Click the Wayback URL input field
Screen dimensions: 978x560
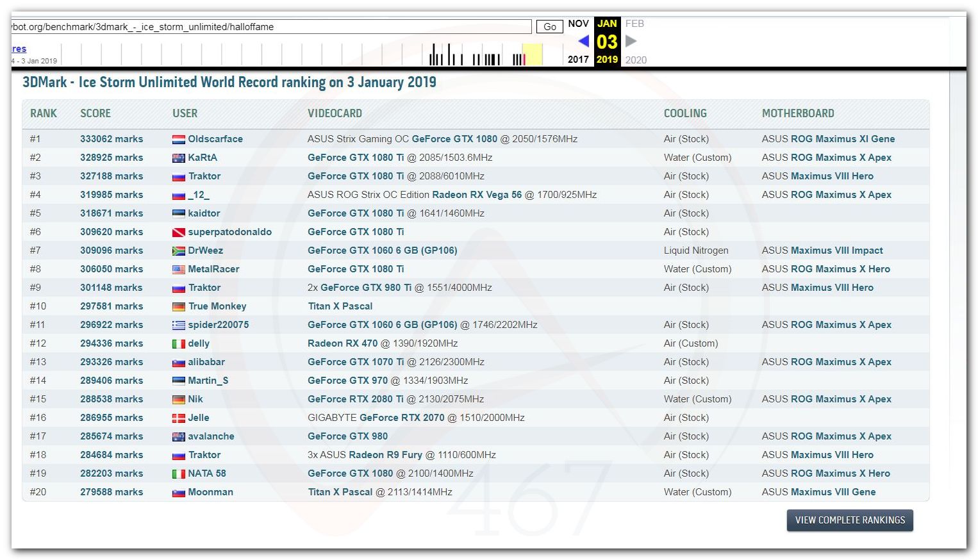click(270, 27)
